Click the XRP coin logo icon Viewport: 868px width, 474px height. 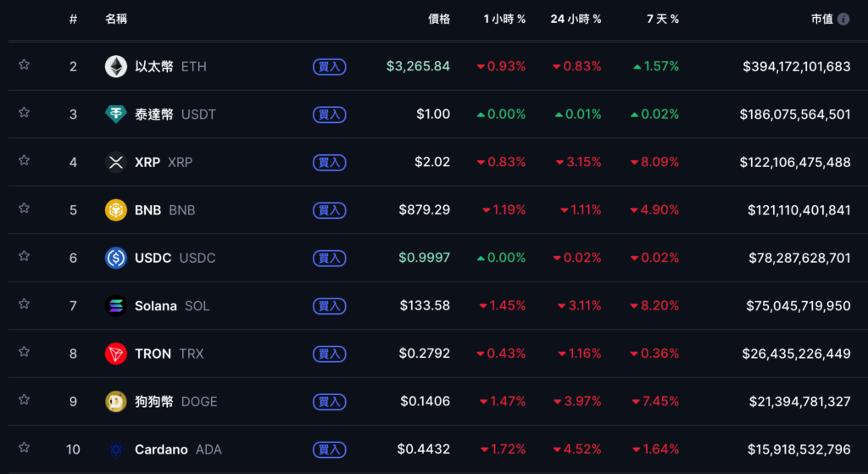[115, 162]
